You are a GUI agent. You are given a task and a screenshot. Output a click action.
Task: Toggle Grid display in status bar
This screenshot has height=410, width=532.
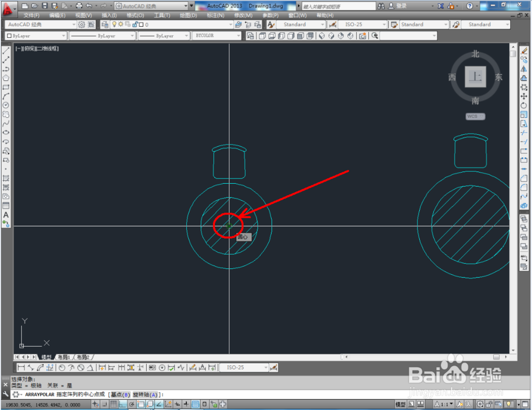coord(113,404)
